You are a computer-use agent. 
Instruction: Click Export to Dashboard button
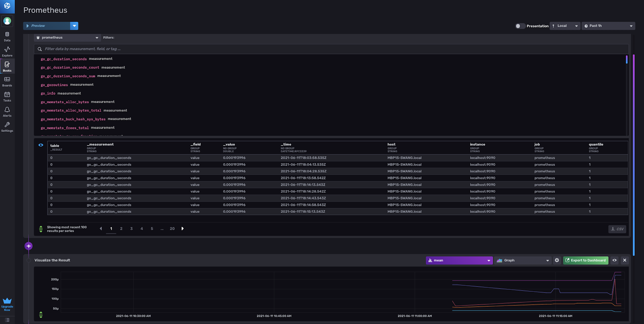(x=586, y=260)
